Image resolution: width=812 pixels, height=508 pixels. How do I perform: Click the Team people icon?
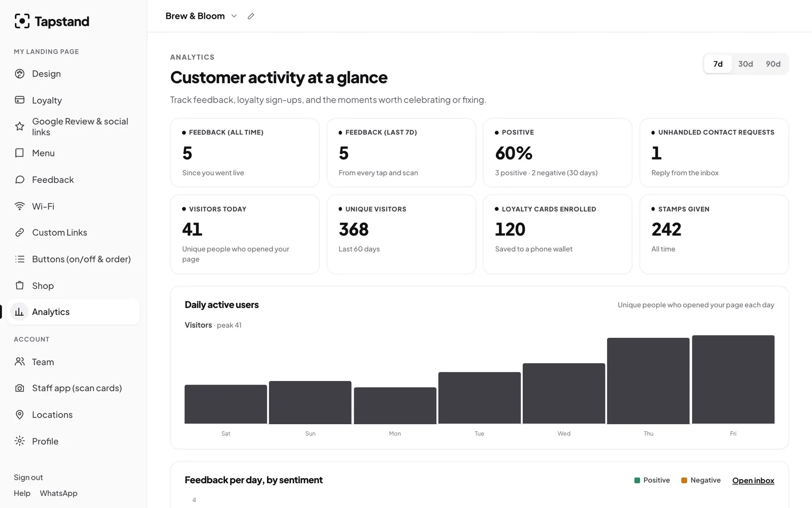point(20,362)
